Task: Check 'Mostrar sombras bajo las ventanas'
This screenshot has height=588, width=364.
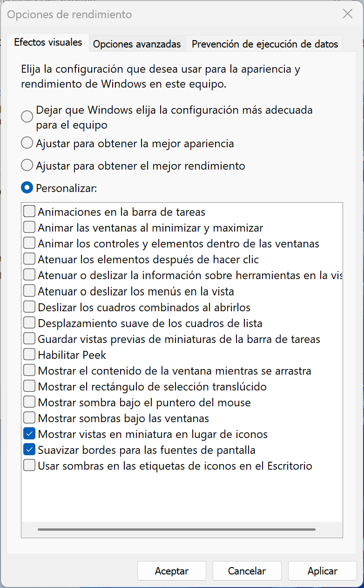Action: click(x=29, y=417)
